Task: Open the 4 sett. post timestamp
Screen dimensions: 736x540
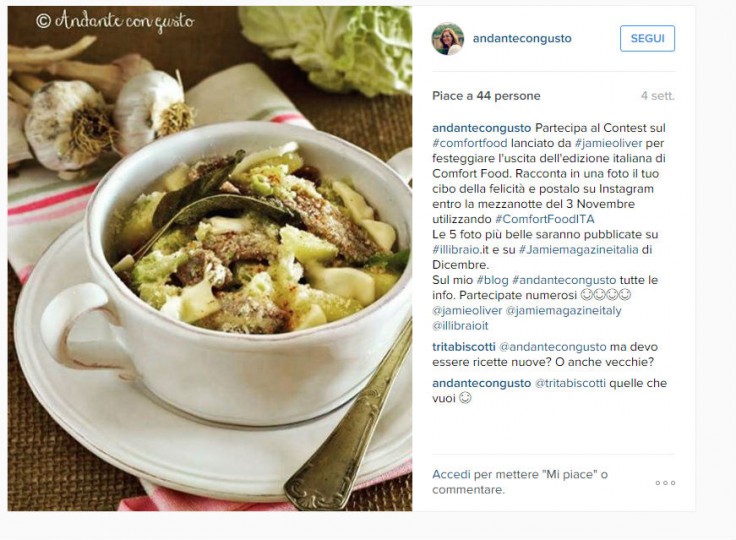Action: click(658, 96)
